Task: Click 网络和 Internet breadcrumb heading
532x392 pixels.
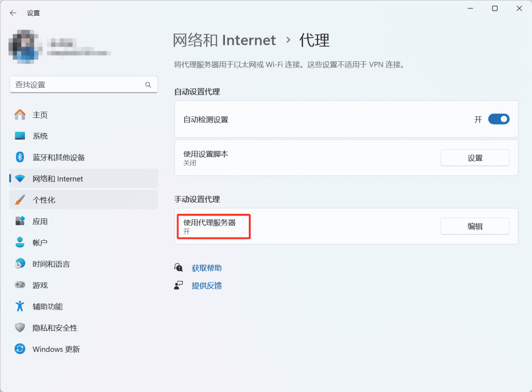Action: click(x=224, y=40)
